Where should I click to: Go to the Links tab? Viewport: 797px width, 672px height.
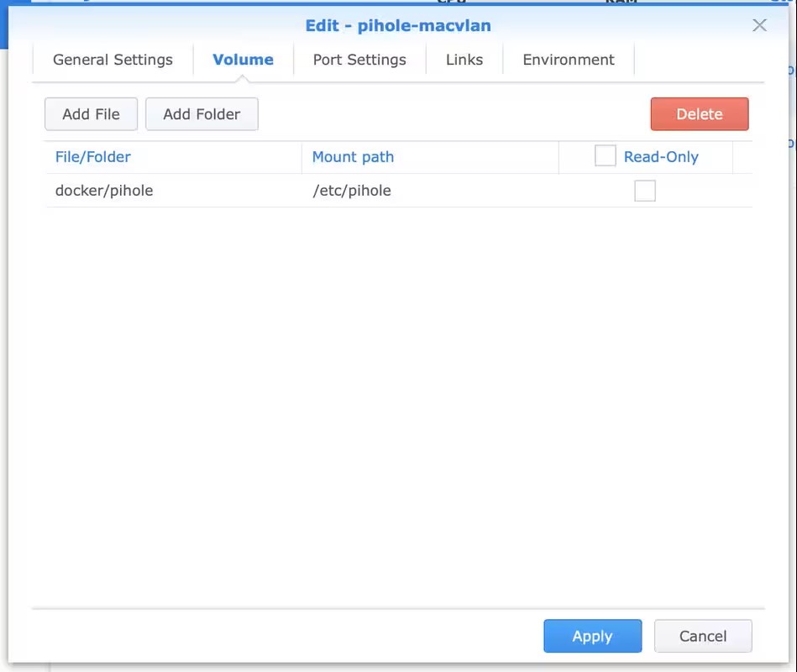pyautogui.click(x=464, y=60)
